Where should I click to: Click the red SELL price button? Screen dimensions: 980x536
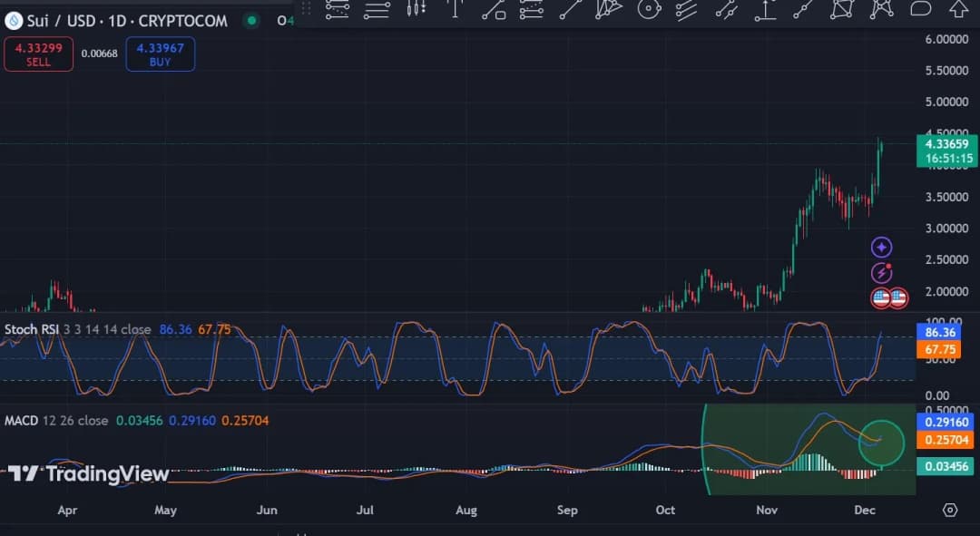click(38, 54)
